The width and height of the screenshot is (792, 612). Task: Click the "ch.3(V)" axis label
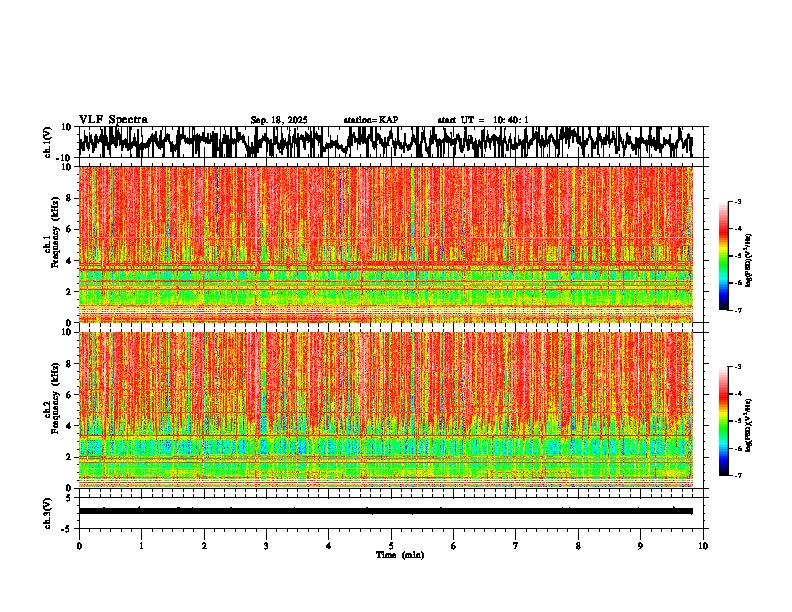48,513
